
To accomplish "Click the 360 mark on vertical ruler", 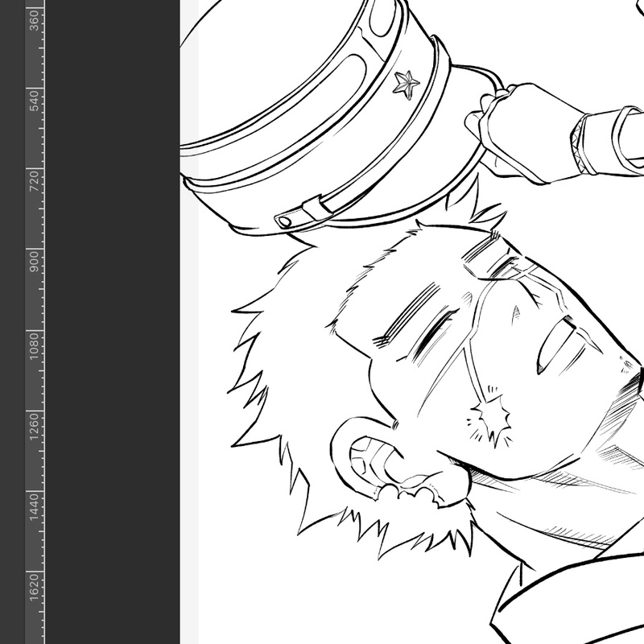I will (35, 20).
